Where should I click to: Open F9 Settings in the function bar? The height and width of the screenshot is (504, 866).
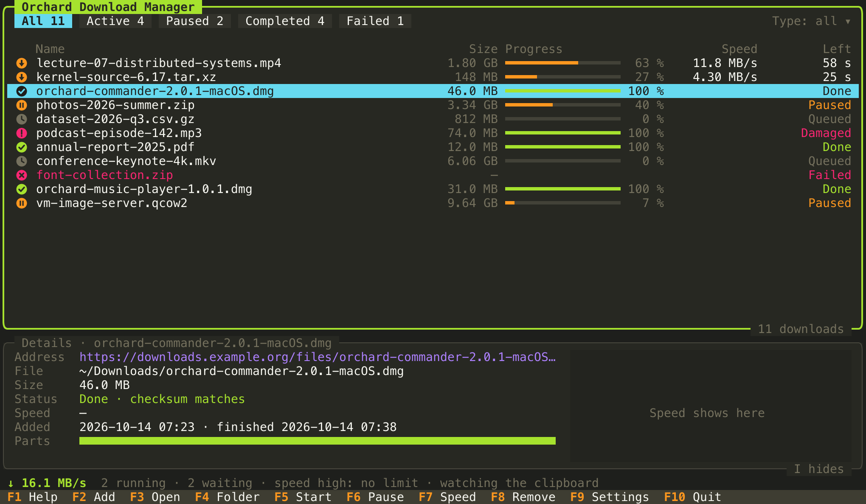click(610, 497)
